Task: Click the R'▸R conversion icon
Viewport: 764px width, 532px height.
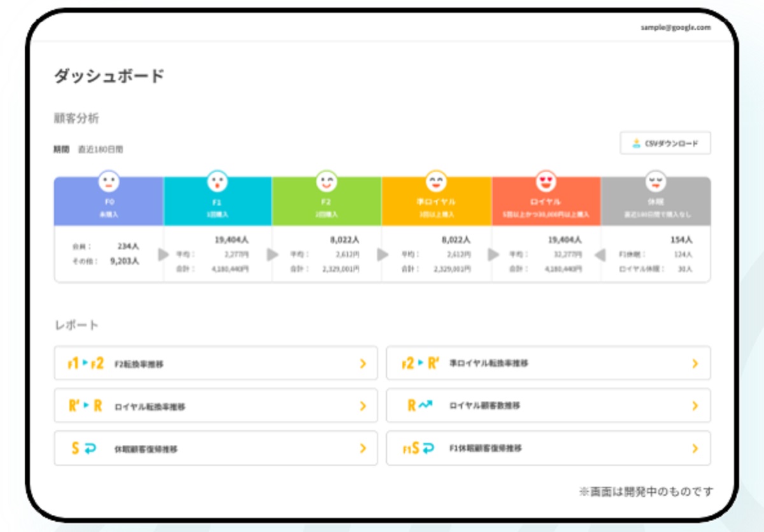Action: pyautogui.click(x=85, y=406)
